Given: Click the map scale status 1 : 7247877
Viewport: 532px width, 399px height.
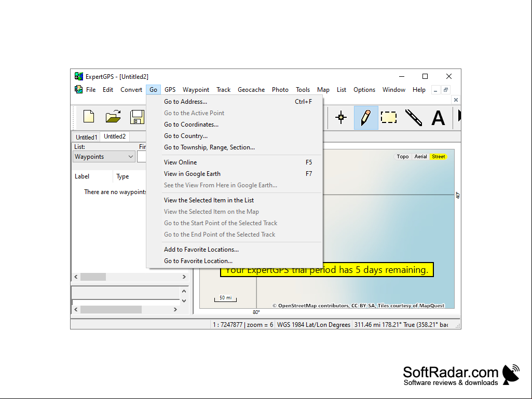Looking at the screenshot, I should click(x=242, y=325).
